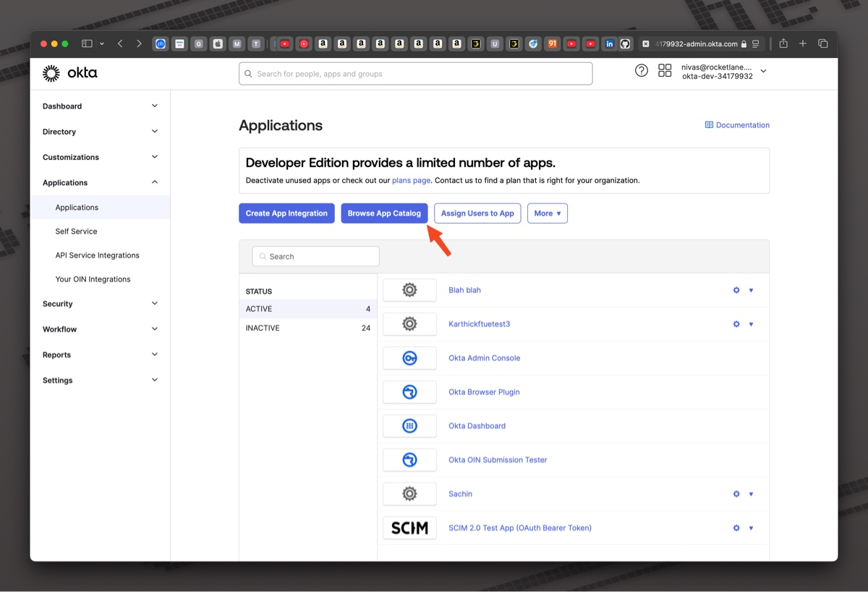The image size is (868, 592).
Task: Open the plans page link
Action: tap(411, 180)
